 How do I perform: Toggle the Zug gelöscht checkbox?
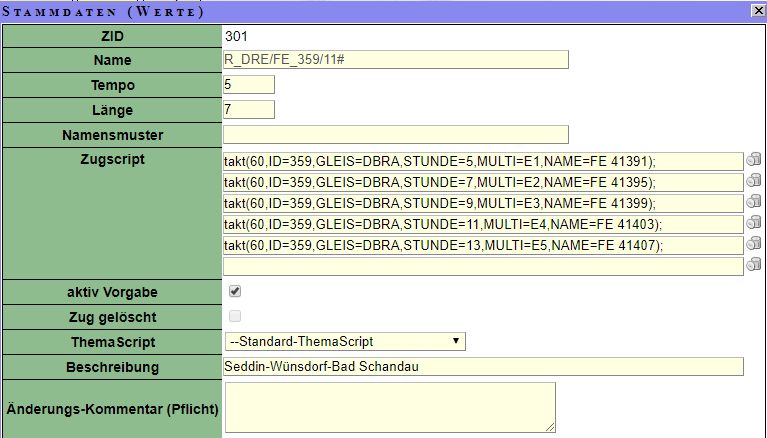click(235, 317)
